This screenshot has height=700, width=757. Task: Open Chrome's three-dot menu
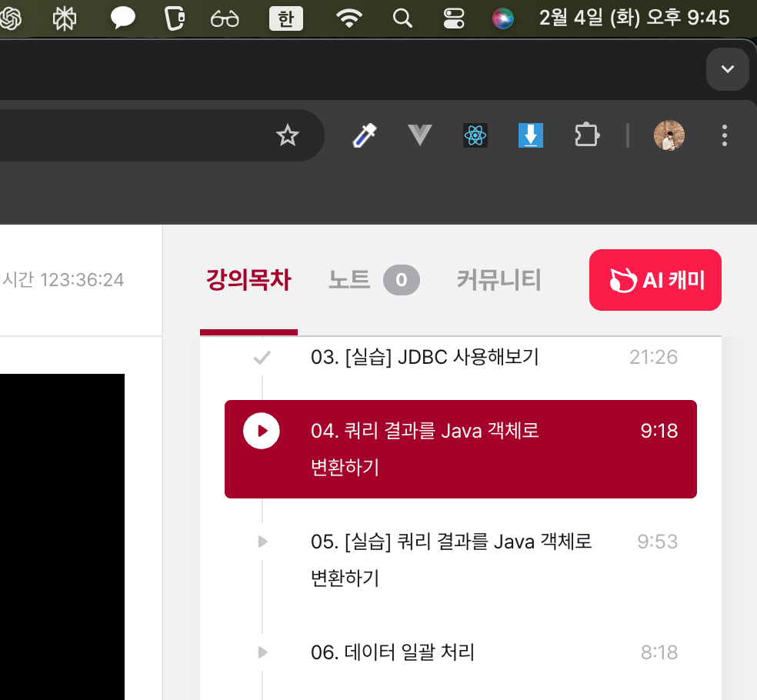(724, 135)
